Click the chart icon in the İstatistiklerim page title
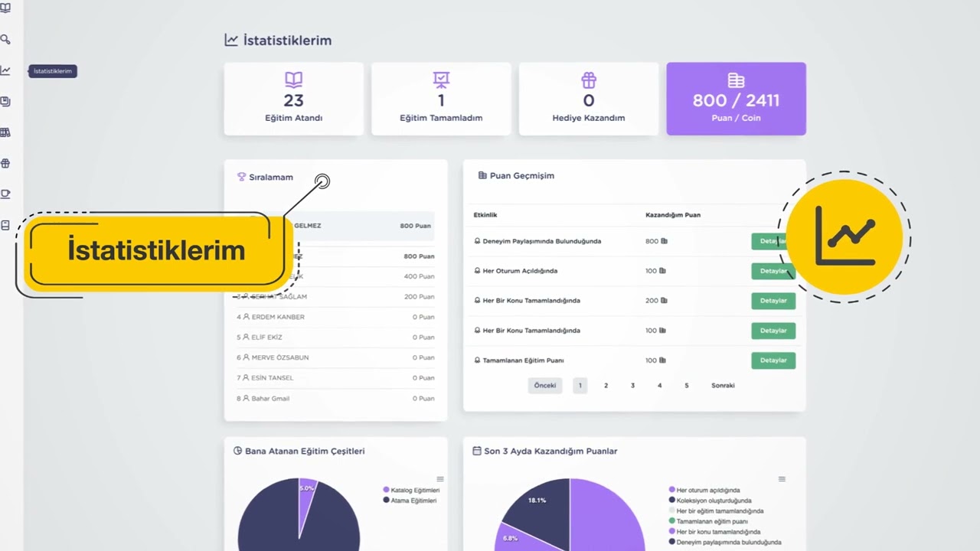980x551 pixels. 231,40
